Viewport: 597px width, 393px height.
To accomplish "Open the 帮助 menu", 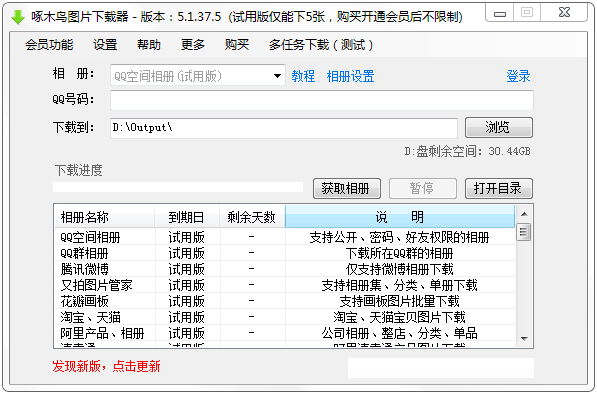I will point(149,45).
